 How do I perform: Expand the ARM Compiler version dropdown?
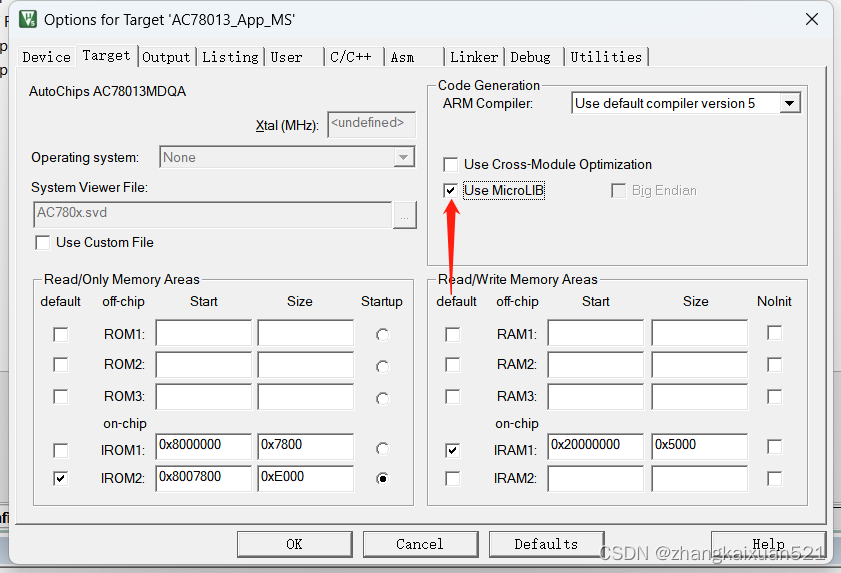click(x=790, y=103)
